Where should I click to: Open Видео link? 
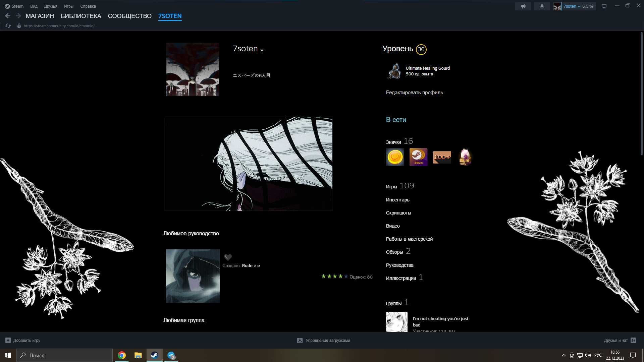(393, 226)
